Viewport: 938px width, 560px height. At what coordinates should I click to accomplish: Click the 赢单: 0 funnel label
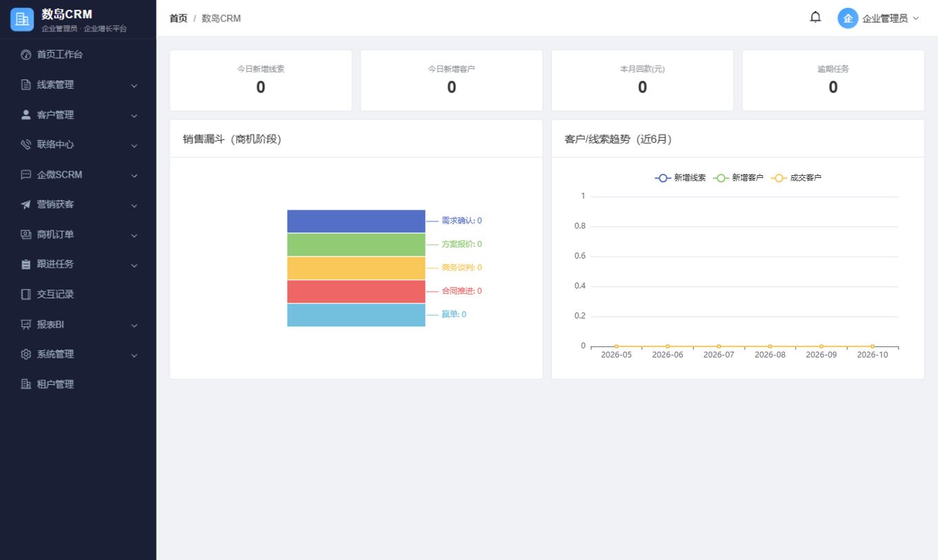pyautogui.click(x=454, y=314)
